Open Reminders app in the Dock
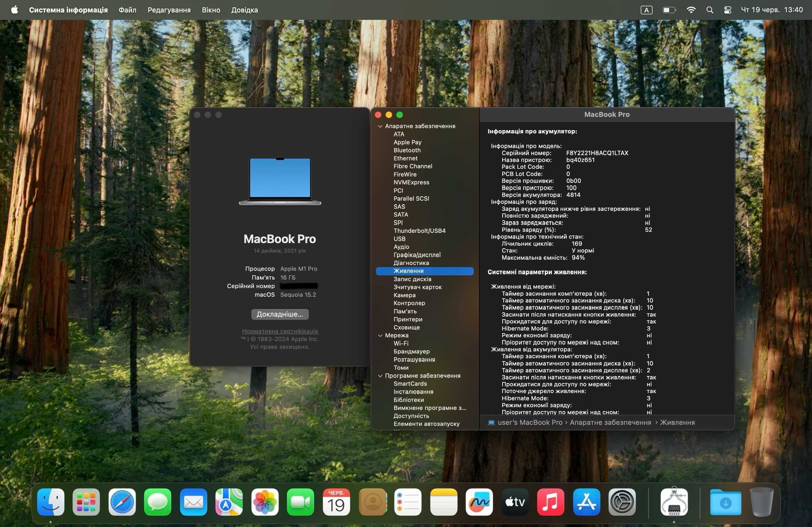812x527 pixels. pos(408,502)
